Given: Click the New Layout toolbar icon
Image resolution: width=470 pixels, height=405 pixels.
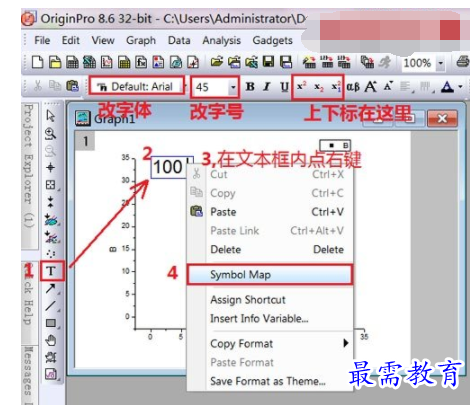Looking at the screenshot, I should [158, 62].
